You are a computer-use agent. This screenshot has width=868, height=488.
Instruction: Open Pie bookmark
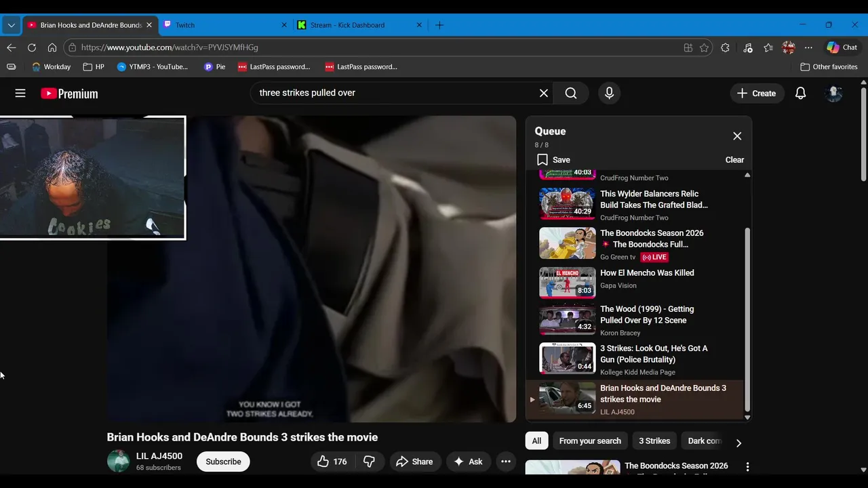[214, 67]
